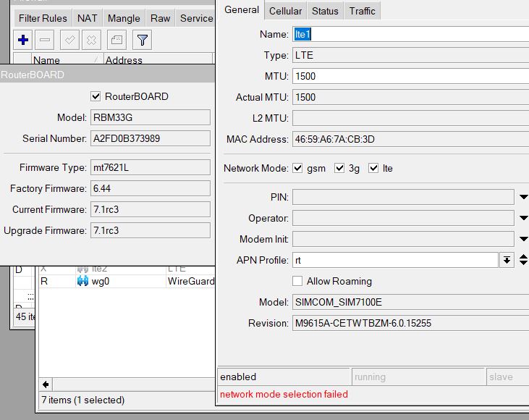The image size is (529, 420).
Task: Click the APN Profile up/down arrows
Action: point(524,260)
